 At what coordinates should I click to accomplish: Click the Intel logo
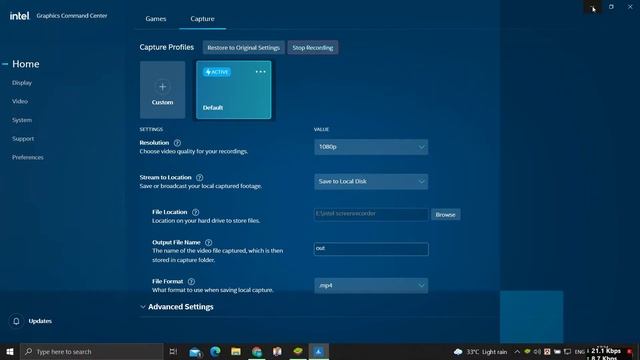20,16
